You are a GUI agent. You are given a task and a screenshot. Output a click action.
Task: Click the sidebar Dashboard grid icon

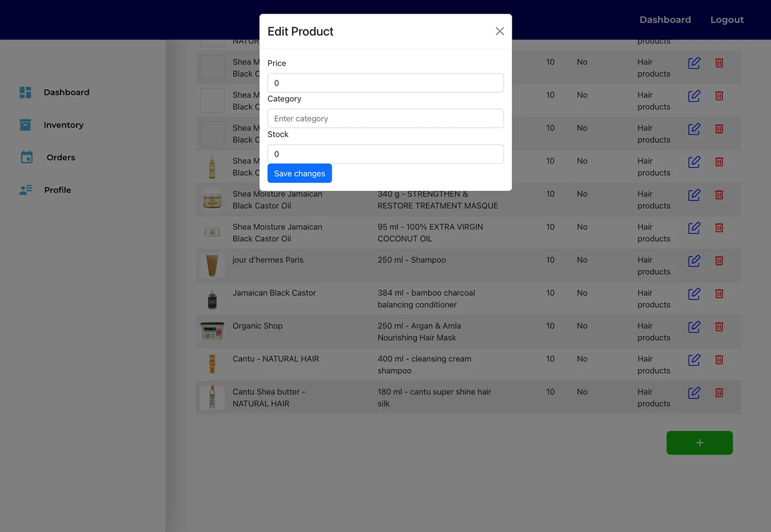click(25, 93)
